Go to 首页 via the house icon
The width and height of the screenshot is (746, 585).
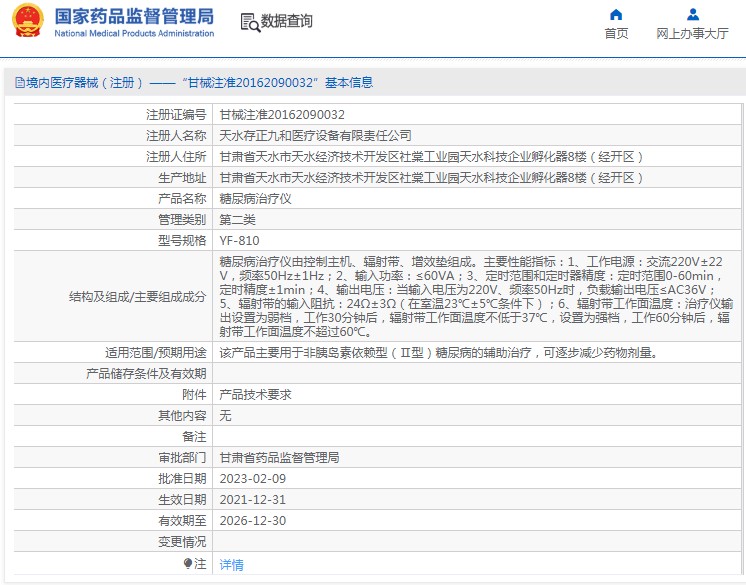pyautogui.click(x=616, y=15)
